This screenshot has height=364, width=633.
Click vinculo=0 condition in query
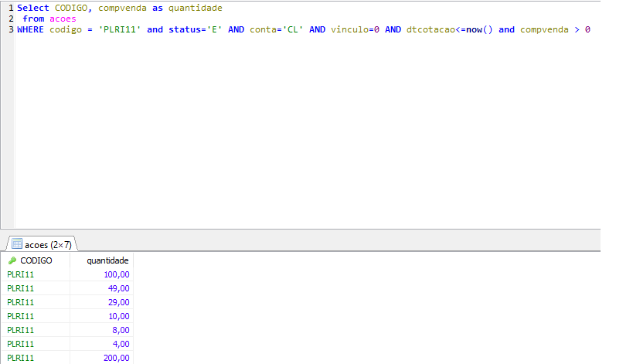[355, 30]
